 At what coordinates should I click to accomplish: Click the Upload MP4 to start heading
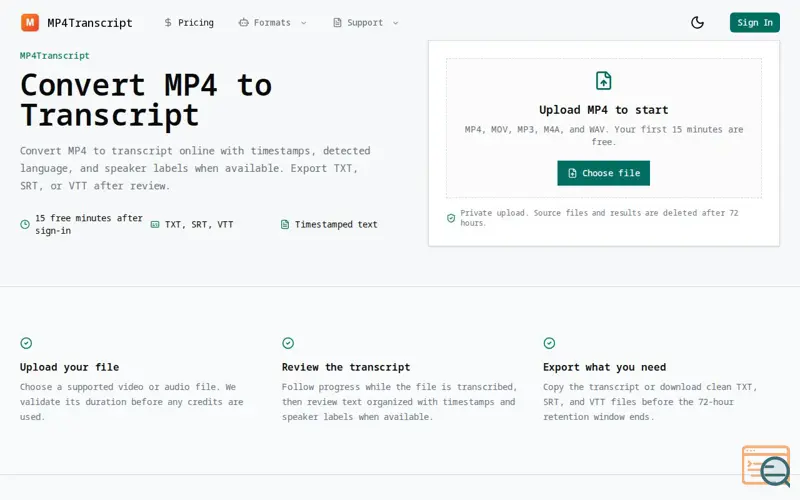[604, 110]
